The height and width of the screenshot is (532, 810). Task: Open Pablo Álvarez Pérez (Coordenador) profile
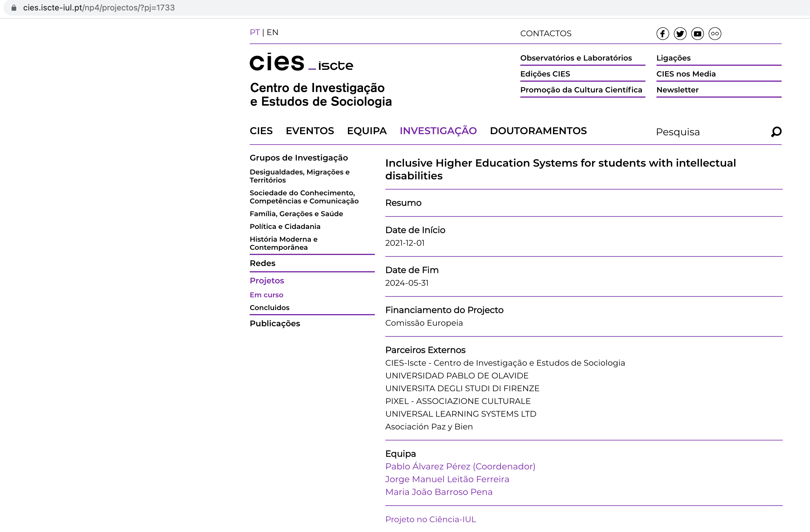coord(460,466)
